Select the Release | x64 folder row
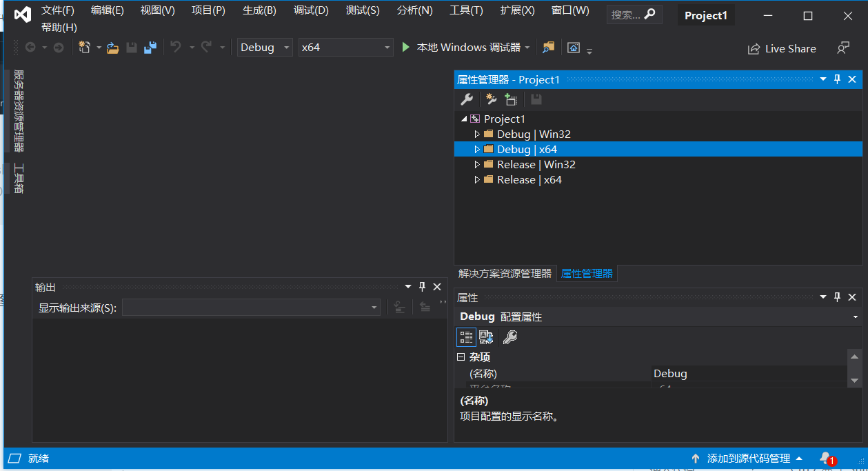Viewport: 868px width, 471px height. tap(658, 180)
